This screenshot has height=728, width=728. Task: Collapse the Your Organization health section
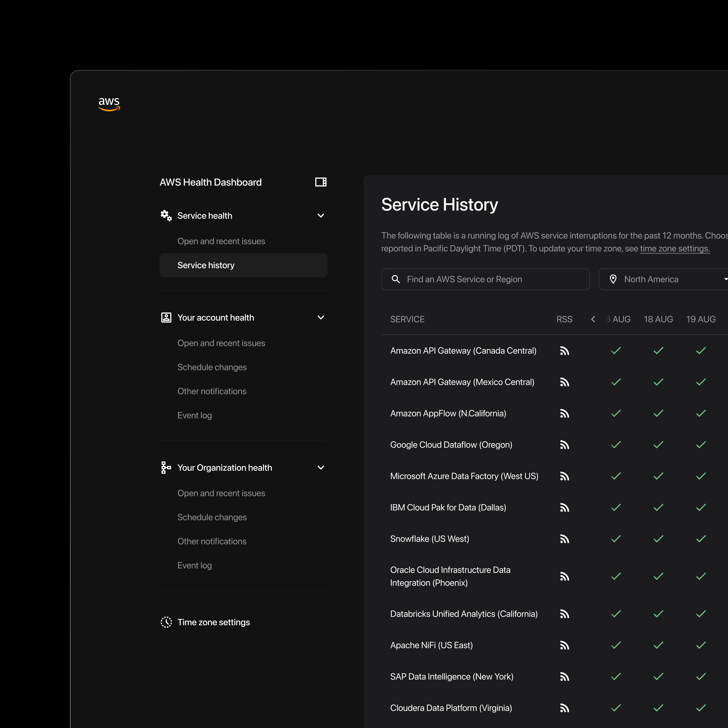coord(321,467)
